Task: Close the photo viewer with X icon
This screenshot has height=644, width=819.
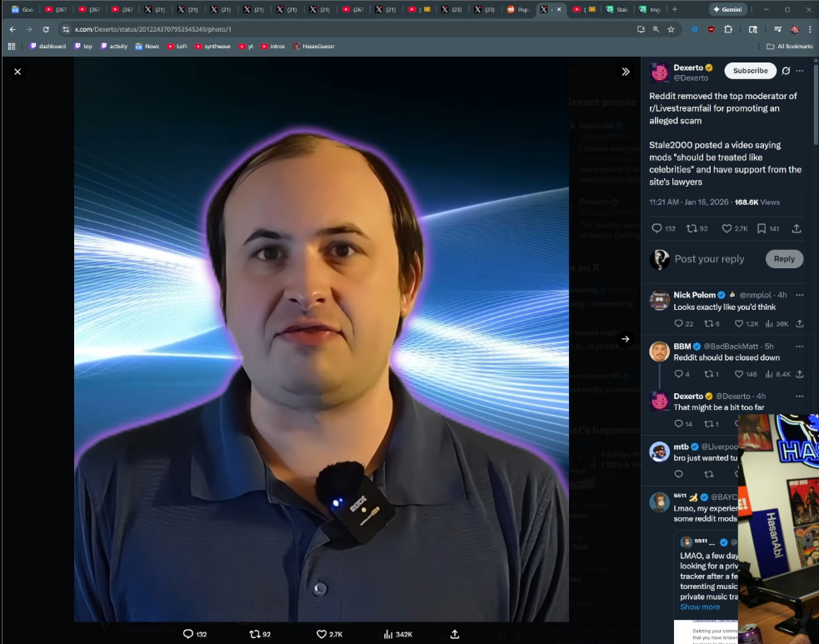Action: pyautogui.click(x=17, y=72)
